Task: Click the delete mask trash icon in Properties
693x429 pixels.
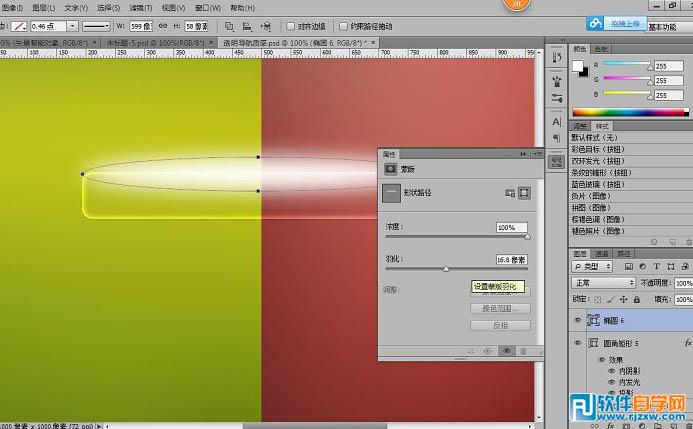Action: [x=523, y=351]
